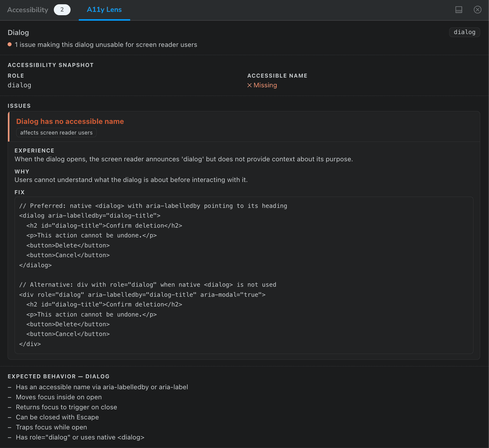The width and height of the screenshot is (489, 448).
Task: Select the '1 issue making this dialog unusable' text
Action: point(106,45)
